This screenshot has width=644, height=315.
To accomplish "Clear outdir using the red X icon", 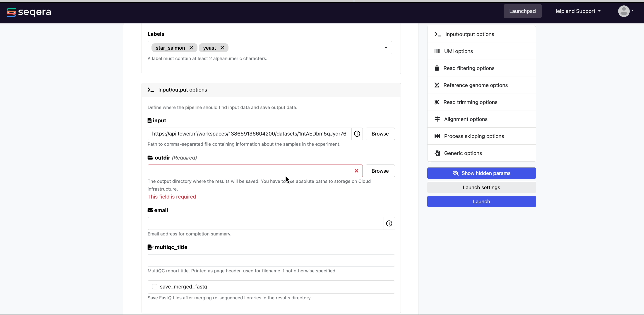I will [x=356, y=171].
